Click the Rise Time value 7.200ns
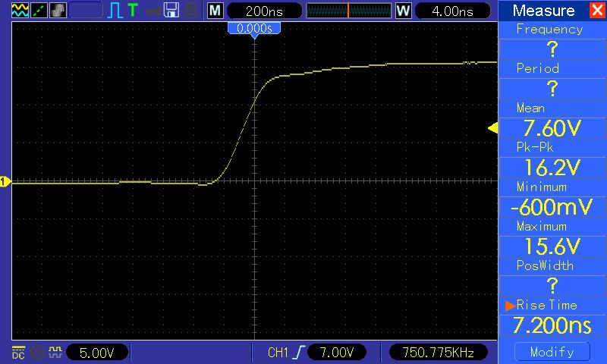607x364 pixels. [x=552, y=325]
